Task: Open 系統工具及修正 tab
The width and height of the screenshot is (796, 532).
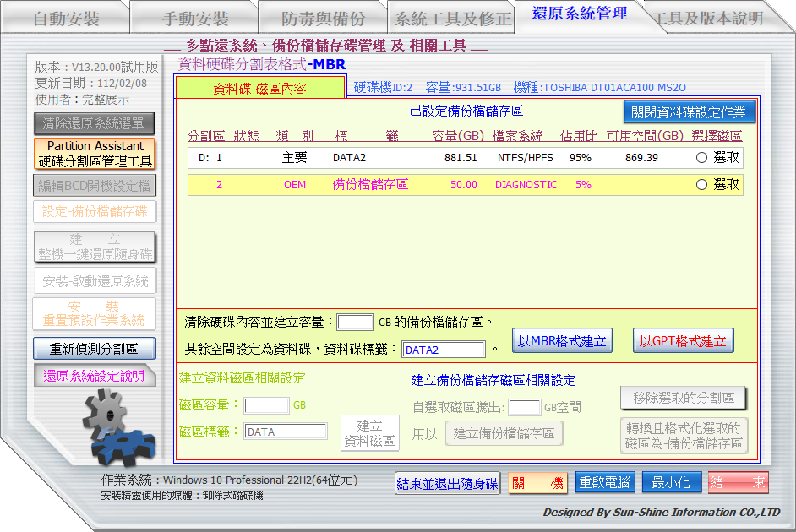Action: (453, 18)
